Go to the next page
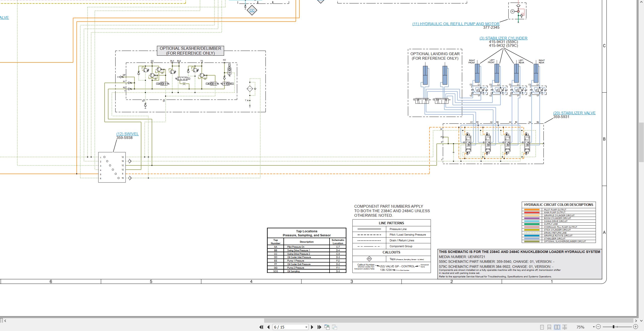This screenshot has height=331, width=644. [x=312, y=327]
